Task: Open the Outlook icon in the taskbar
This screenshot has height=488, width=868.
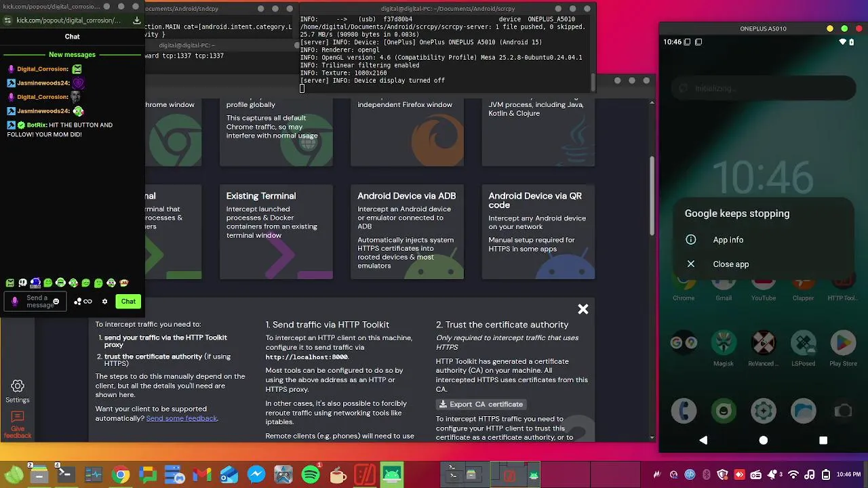Action: [x=229, y=475]
